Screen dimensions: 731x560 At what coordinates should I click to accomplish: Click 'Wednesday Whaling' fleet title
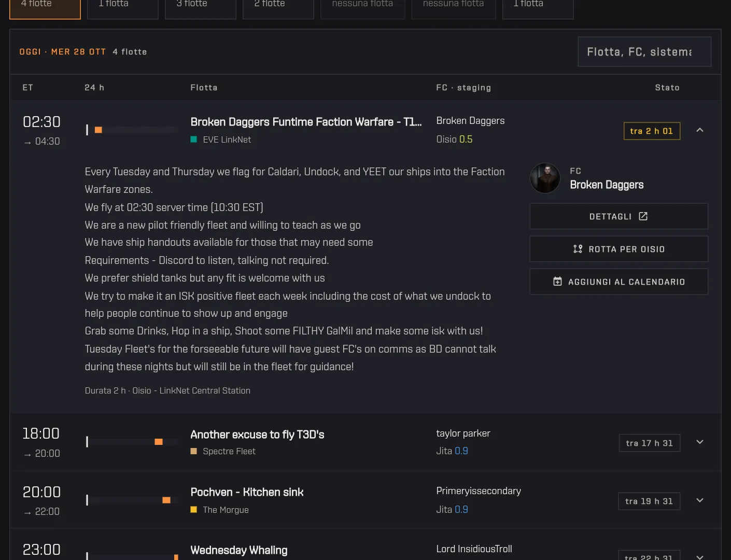[239, 550]
